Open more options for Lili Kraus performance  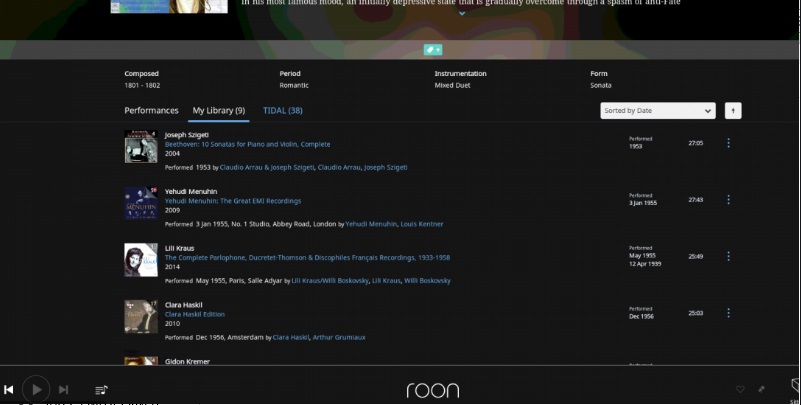(728, 257)
